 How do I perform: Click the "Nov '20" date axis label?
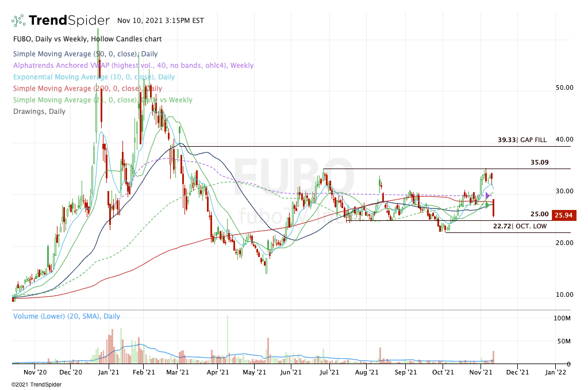(x=35, y=372)
